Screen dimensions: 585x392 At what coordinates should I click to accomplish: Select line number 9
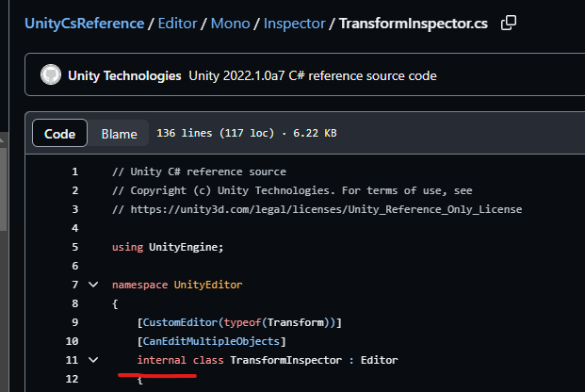(75, 322)
